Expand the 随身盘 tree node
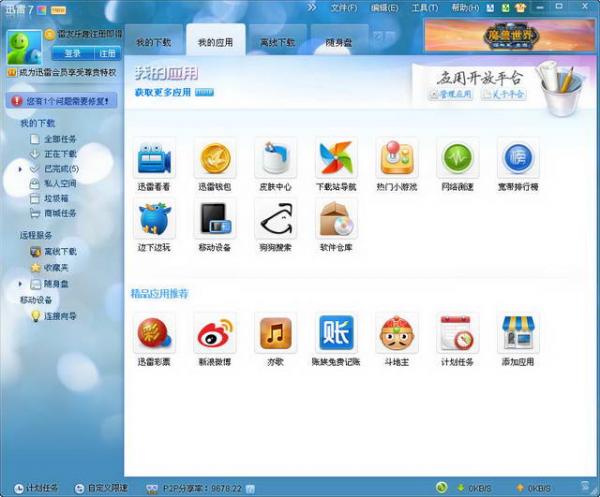 20,284
